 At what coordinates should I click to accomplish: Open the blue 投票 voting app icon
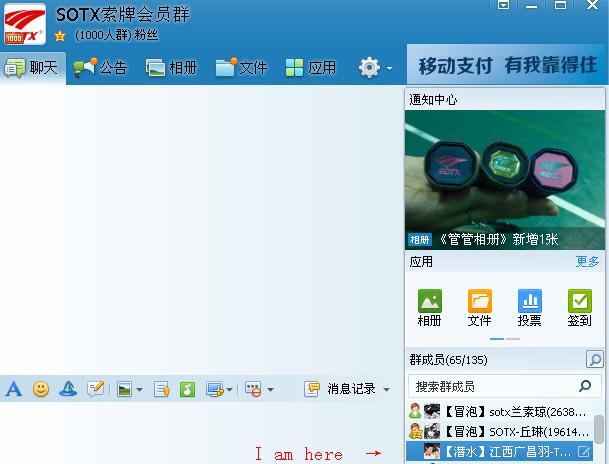click(529, 301)
